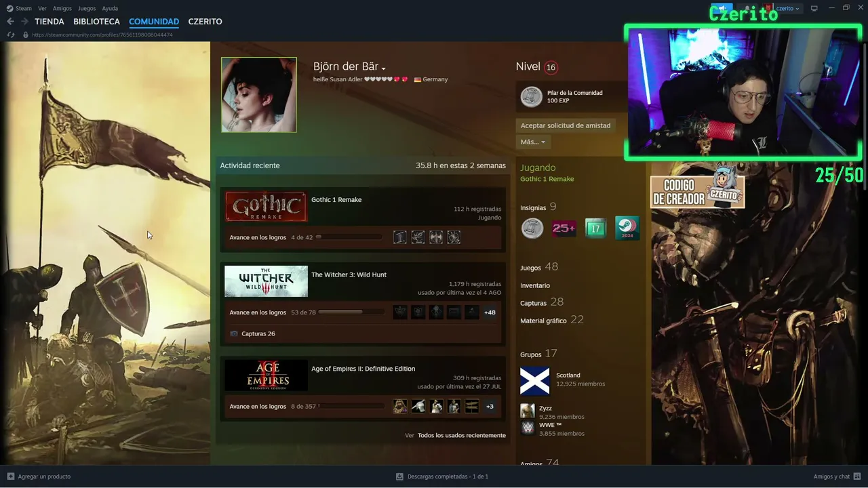The width and height of the screenshot is (868, 488).
Task: Open The Witcher 3: Wild Hunt title link
Action: 349,274
